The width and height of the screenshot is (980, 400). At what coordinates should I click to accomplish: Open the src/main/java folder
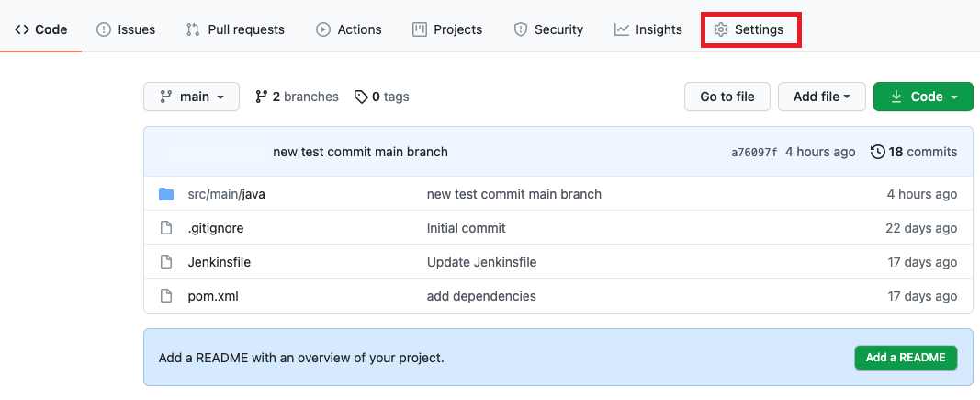226,194
